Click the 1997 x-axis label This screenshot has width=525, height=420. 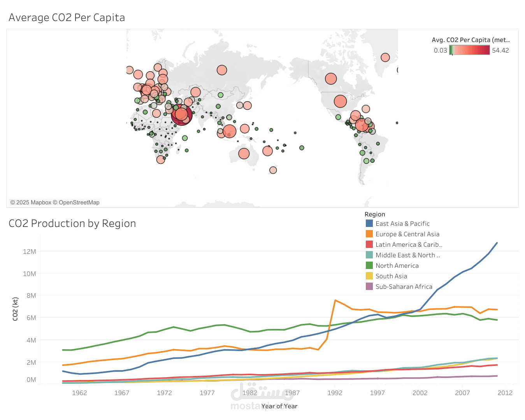coord(378,393)
